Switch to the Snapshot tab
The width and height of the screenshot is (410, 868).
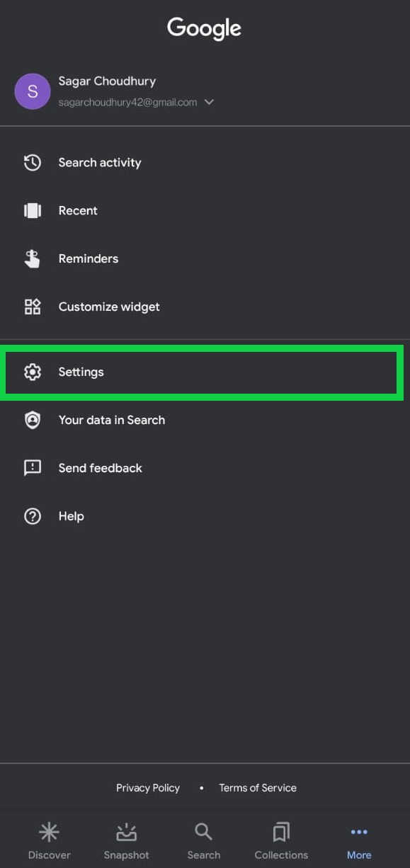click(127, 841)
